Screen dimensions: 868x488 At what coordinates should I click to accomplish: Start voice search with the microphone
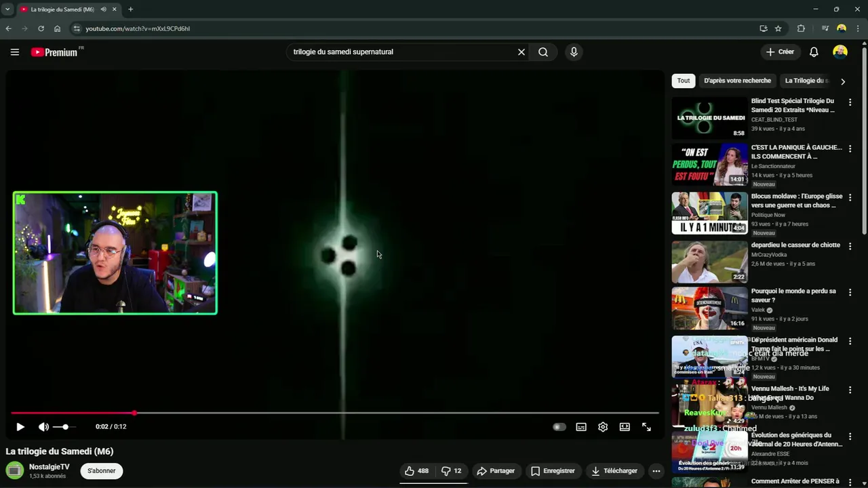tap(574, 52)
